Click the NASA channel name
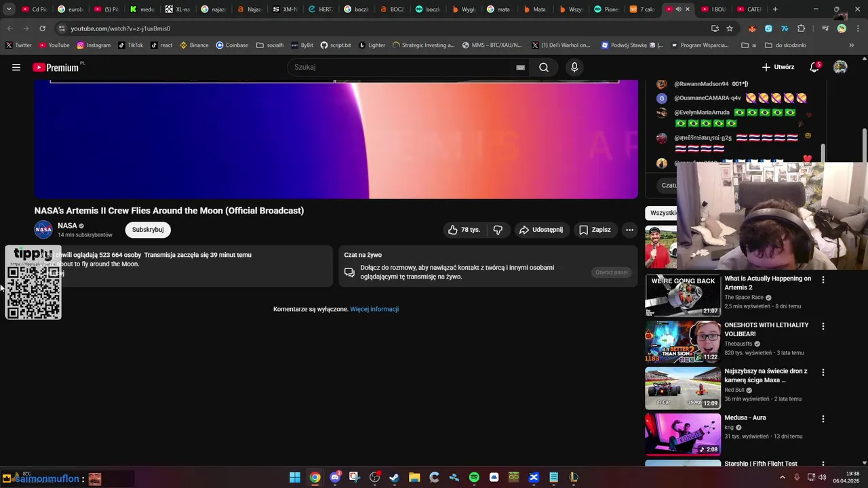Image resolution: width=868 pixels, height=488 pixels. pos(67,226)
